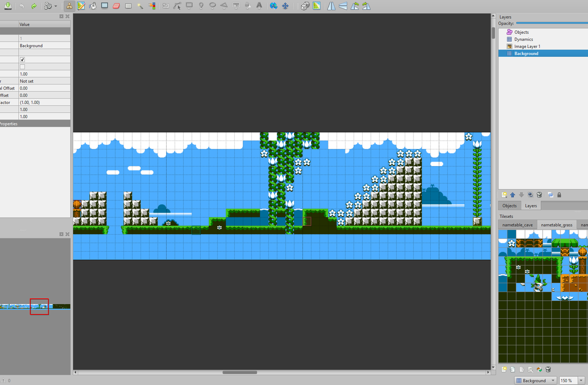Select the Select Same Tile tool
This screenshot has height=385, width=588.
coord(152,6)
